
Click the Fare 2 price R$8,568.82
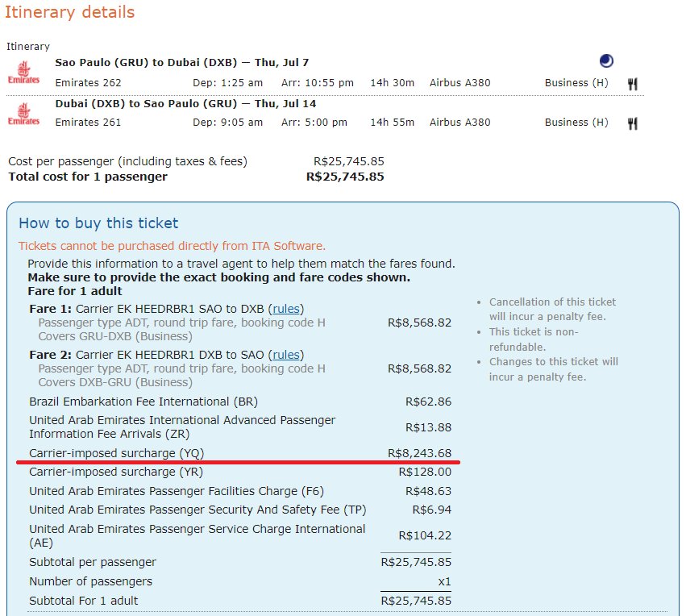[419, 368]
